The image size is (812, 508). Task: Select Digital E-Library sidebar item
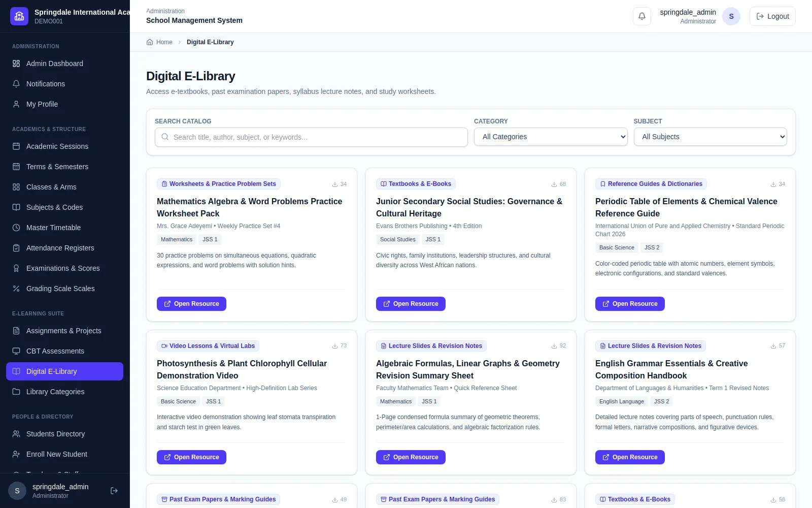[x=65, y=371]
